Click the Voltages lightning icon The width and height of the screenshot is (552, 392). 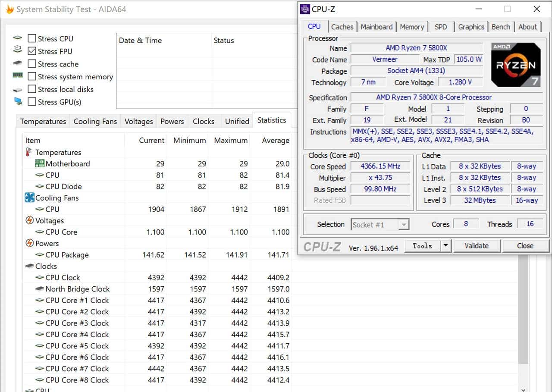pos(29,221)
